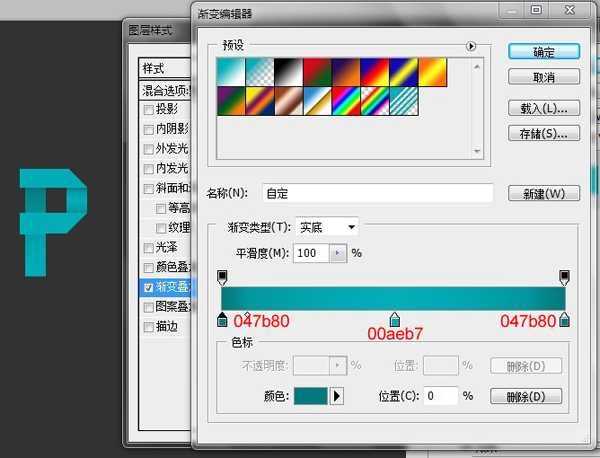Expand the 平滑度 smoothness slider arrow
Viewport: 600px width, 458px height.
tap(337, 254)
